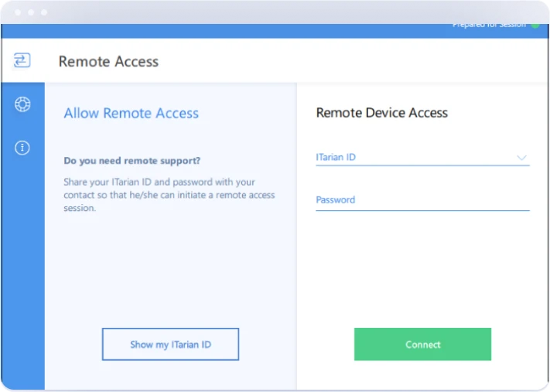Click the Password input field
Screen dimensions: 550x392
click(422, 200)
